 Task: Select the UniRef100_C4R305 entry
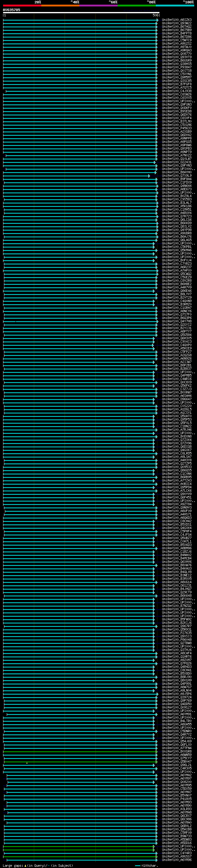coord(177,769)
